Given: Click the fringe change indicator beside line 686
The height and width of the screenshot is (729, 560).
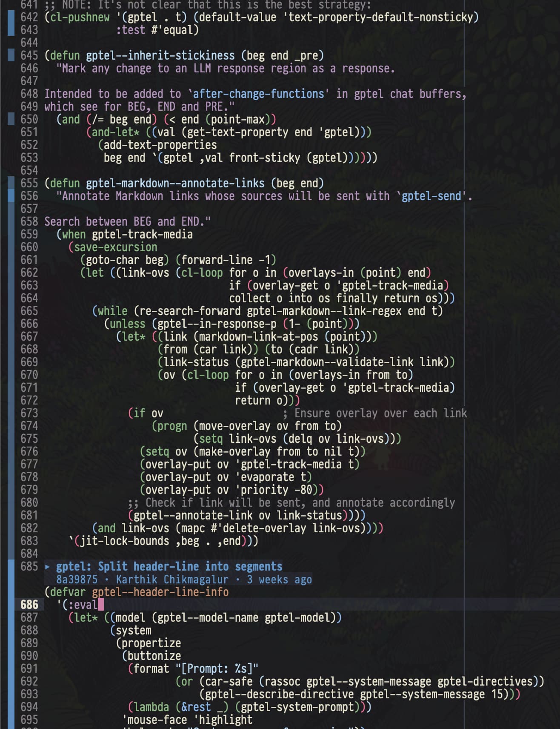Looking at the screenshot, I should point(11,605).
